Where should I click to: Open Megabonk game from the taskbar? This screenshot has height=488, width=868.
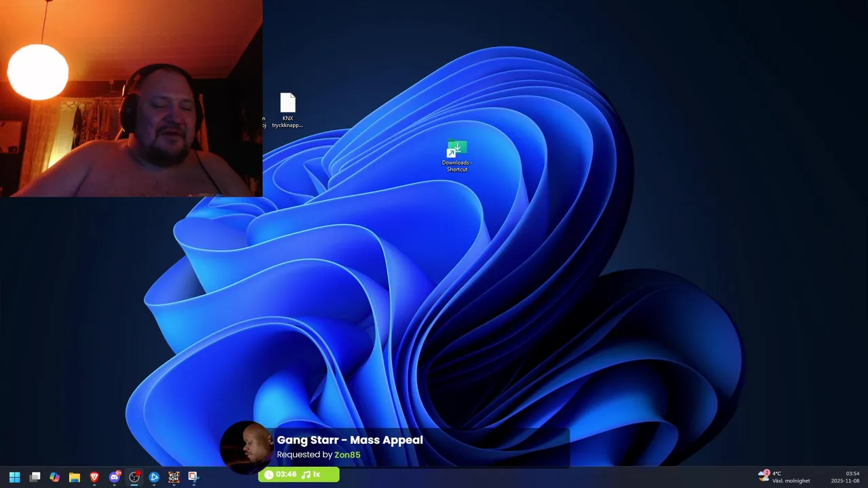click(x=174, y=477)
